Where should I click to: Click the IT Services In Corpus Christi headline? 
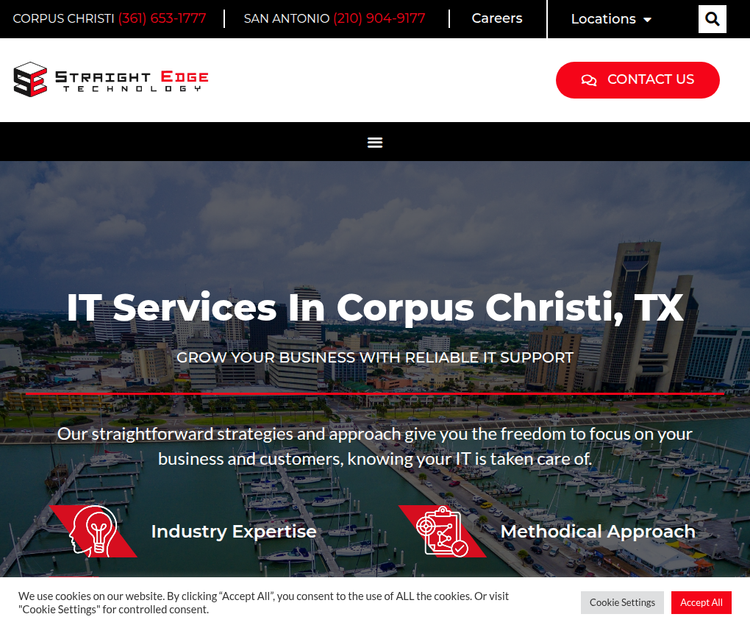(375, 307)
